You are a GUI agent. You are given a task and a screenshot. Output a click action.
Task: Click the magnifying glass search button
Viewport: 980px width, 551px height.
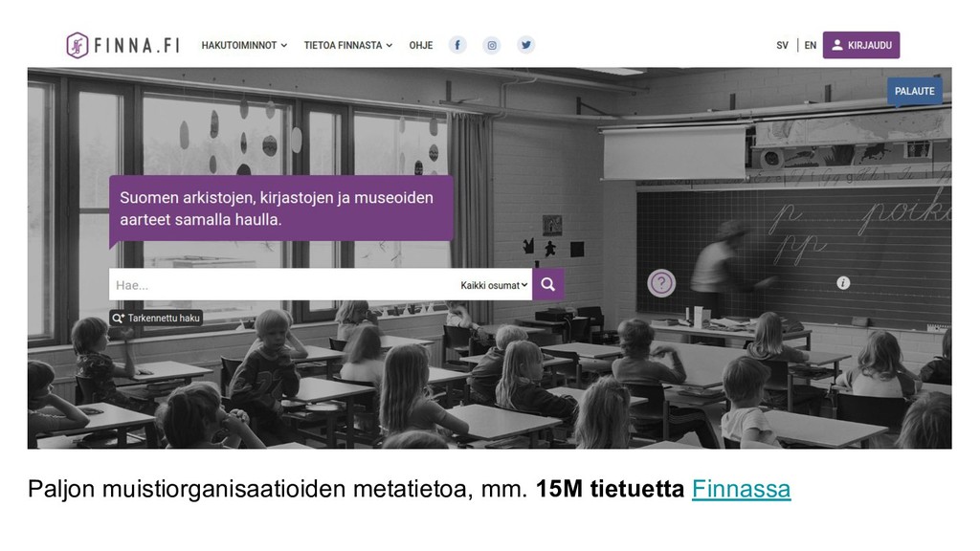(x=548, y=285)
